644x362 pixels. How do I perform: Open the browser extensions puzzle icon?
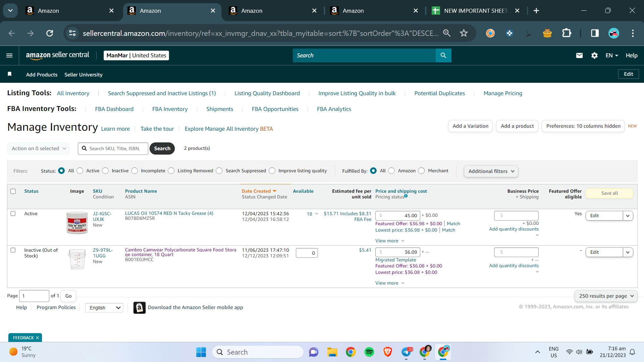pyautogui.click(x=567, y=33)
